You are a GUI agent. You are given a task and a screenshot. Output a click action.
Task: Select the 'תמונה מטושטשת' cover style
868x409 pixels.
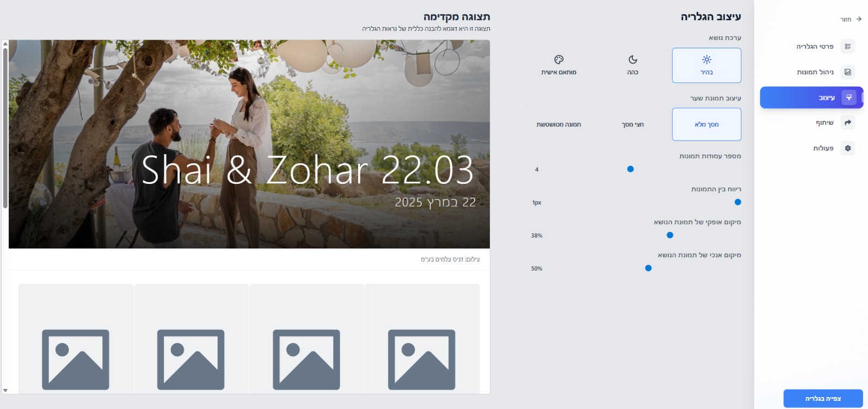[x=559, y=124]
